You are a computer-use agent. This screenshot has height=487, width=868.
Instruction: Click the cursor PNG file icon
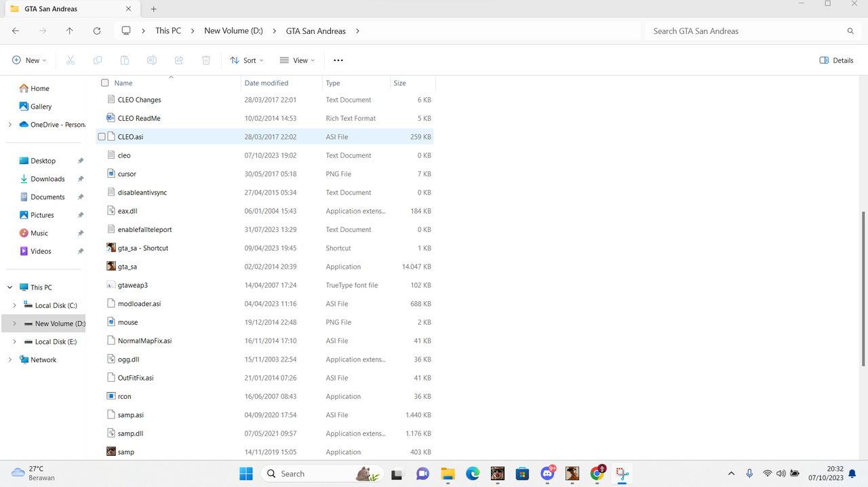(111, 174)
